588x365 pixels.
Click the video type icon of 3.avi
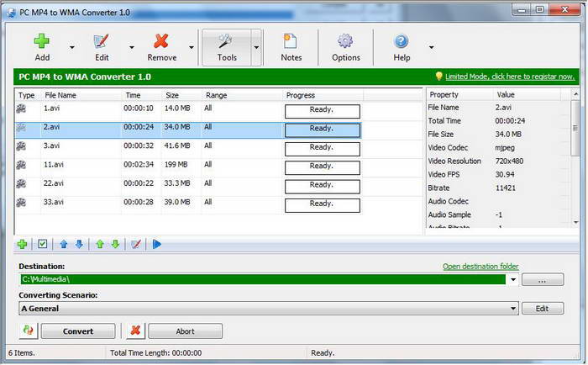(x=21, y=146)
